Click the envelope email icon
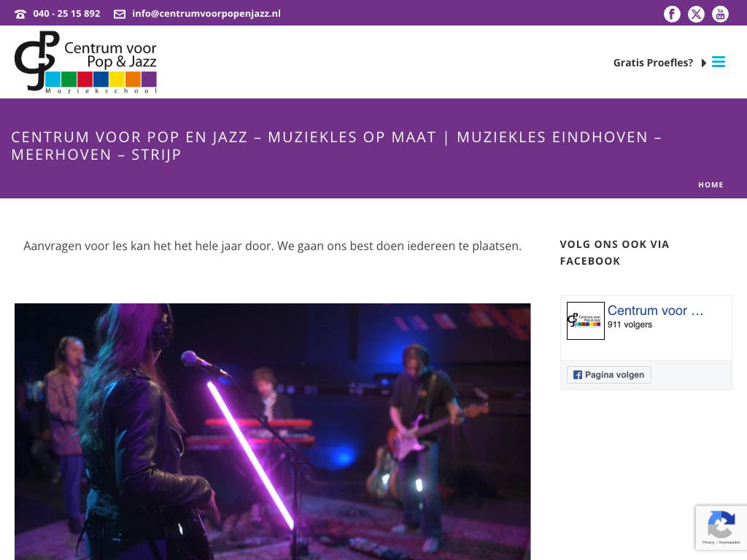 [120, 14]
